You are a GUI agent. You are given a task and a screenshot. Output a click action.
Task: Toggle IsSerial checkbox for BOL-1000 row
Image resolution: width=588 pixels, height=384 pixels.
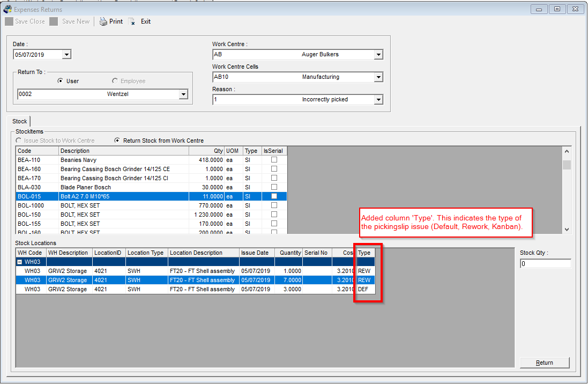pos(274,205)
